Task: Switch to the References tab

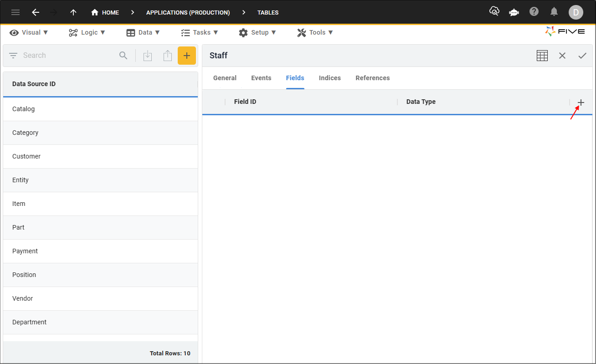Action: tap(373, 78)
